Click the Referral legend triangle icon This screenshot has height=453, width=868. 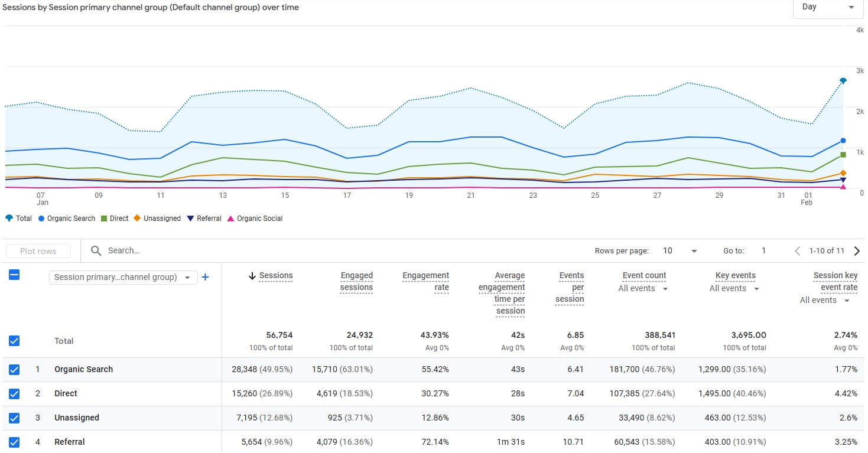point(190,218)
